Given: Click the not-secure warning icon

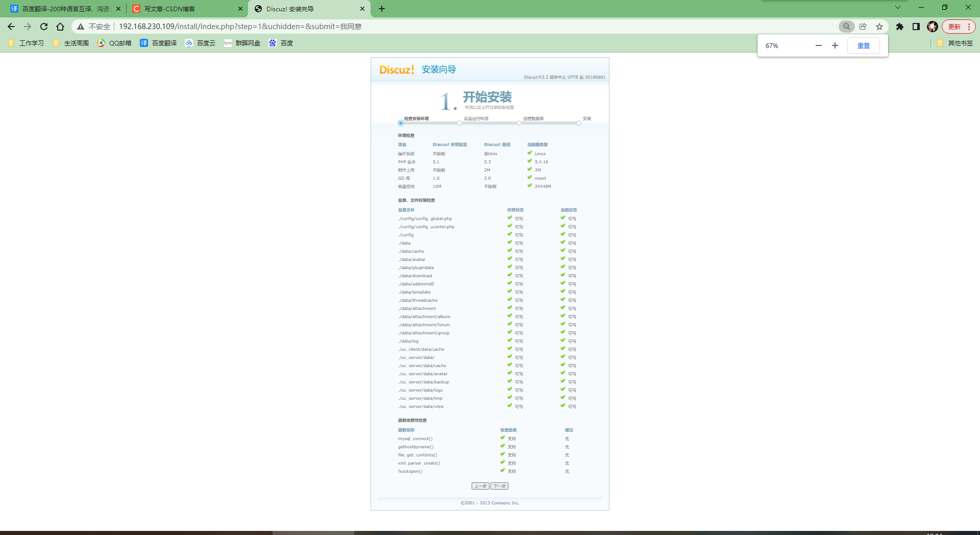Looking at the screenshot, I should [81, 27].
